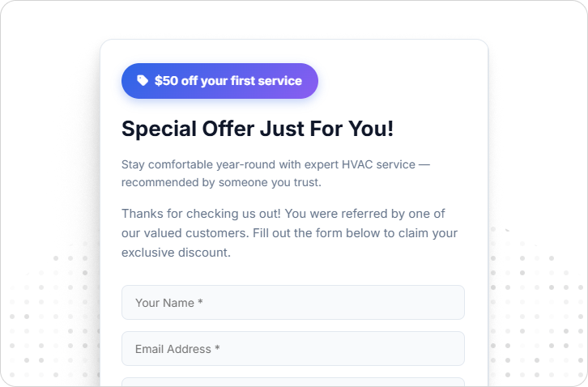Focus the Your Name input field
Screen dimensions: 588x387
[x=292, y=303]
